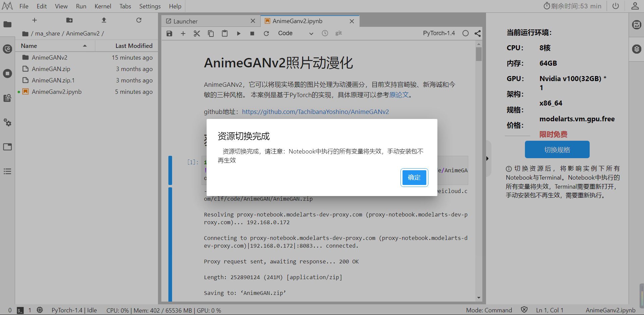The image size is (644, 315).
Task: Click the kernel chip icon in status bar
Action: [x=40, y=310]
